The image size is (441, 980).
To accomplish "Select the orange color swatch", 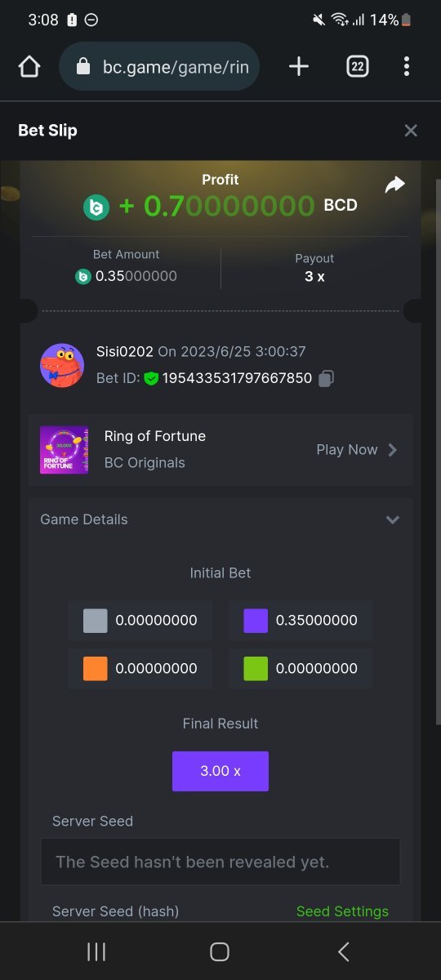I will [96, 668].
